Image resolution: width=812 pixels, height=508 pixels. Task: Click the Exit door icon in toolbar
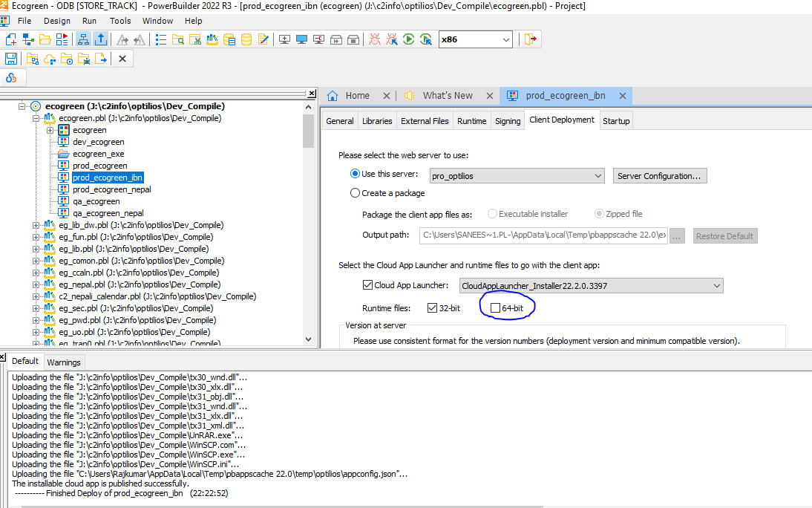[531, 39]
